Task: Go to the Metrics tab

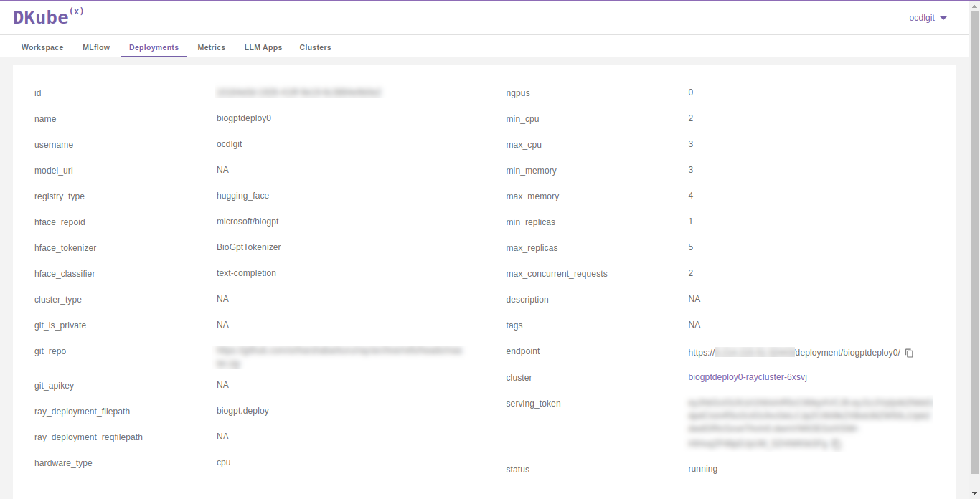Action: pyautogui.click(x=212, y=47)
